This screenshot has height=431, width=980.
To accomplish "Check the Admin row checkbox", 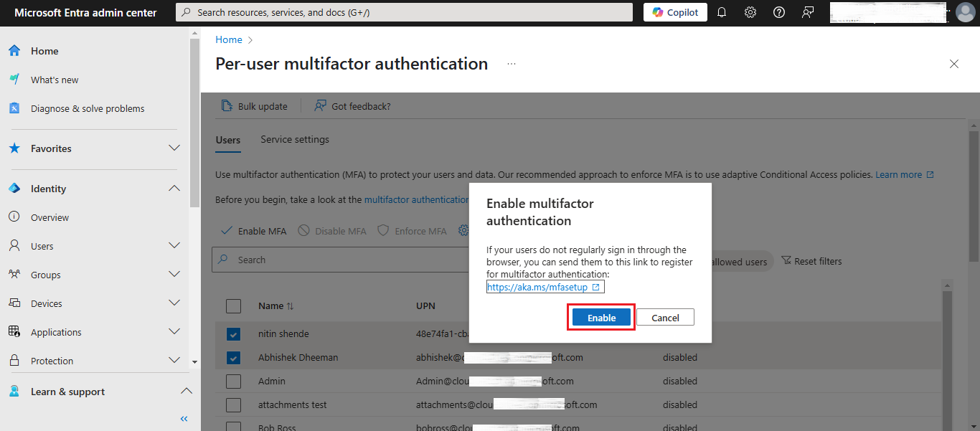I will point(234,381).
